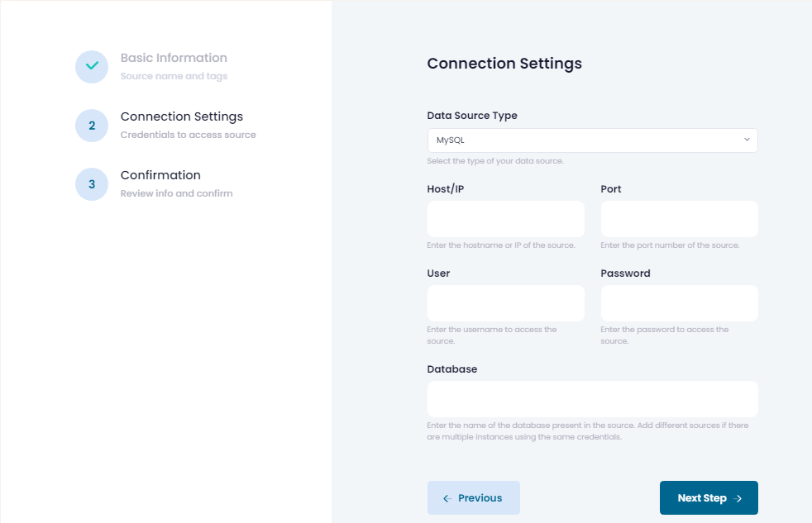This screenshot has height=523, width=812.
Task: Focus the Port input field
Action: [679, 219]
